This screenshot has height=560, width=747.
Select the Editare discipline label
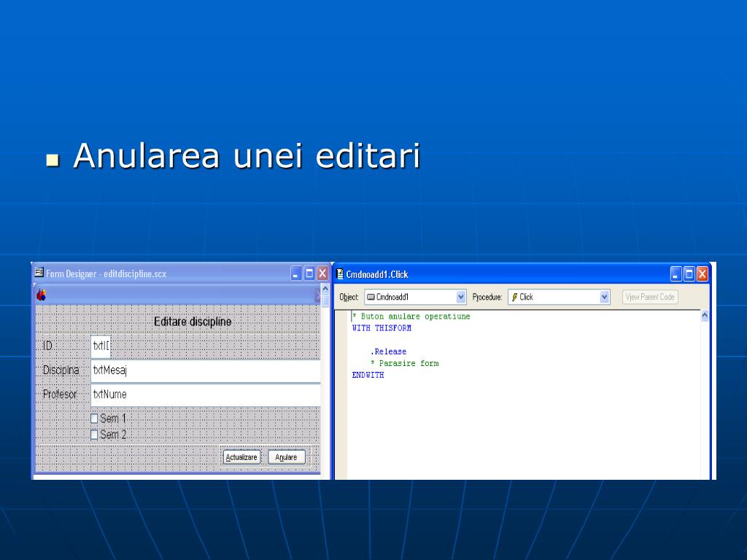click(x=193, y=322)
